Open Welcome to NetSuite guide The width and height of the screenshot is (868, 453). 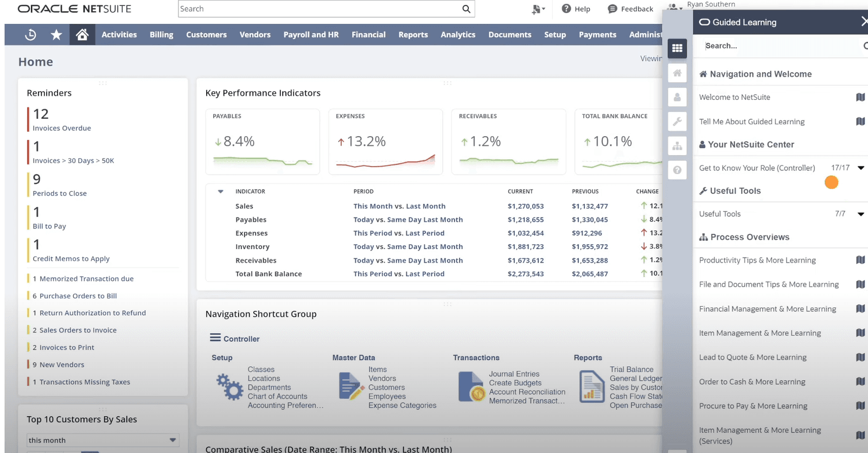tap(735, 97)
